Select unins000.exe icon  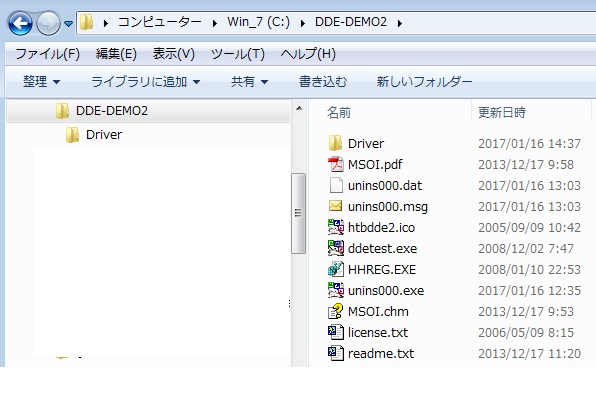pos(336,290)
